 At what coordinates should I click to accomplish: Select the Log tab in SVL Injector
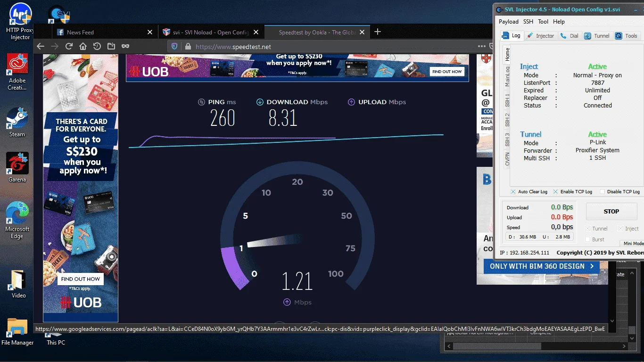[512, 36]
